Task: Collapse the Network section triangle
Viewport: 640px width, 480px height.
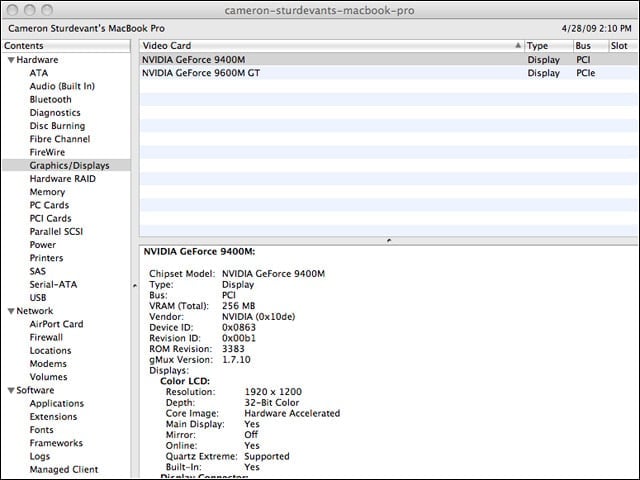Action: [x=11, y=311]
